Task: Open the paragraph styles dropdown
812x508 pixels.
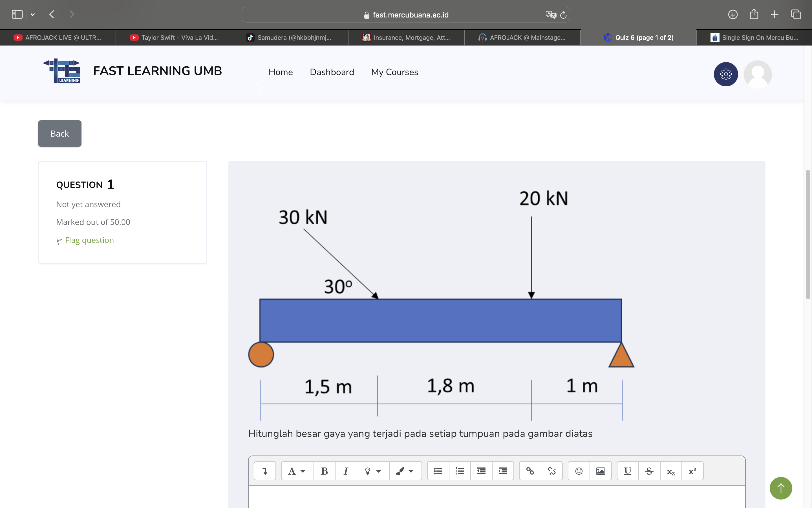Action: click(x=297, y=471)
